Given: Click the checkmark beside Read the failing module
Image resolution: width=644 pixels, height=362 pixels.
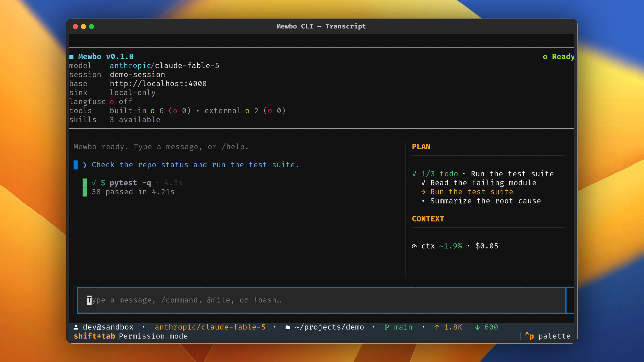Looking at the screenshot, I should pyautogui.click(x=423, y=183).
